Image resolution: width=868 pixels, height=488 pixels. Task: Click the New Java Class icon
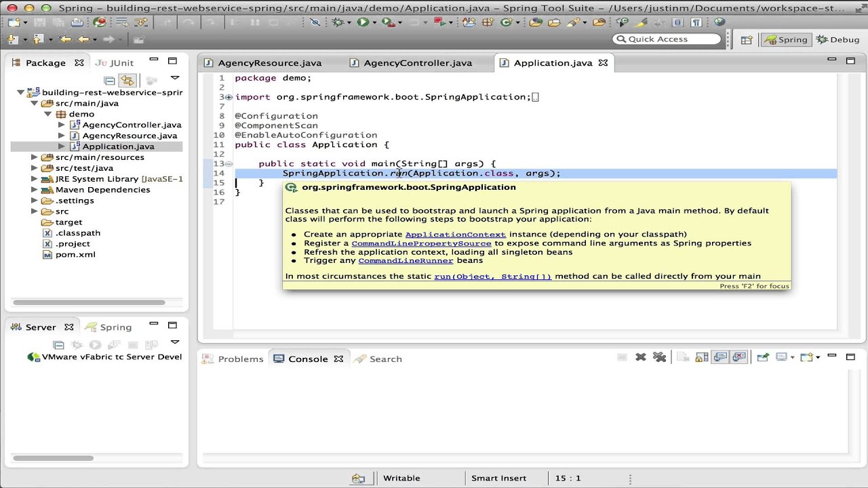click(x=506, y=22)
